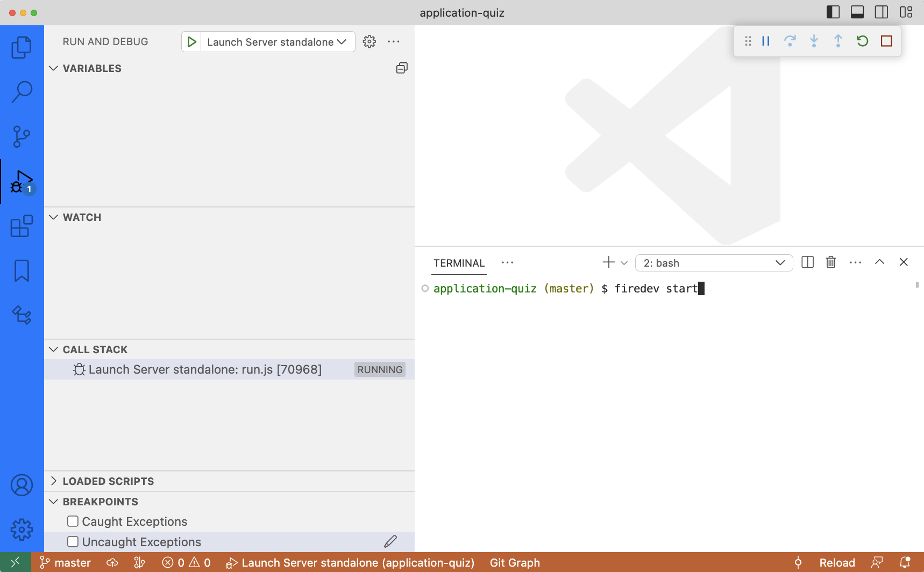Open the Explorer view in activity bar
The width and height of the screenshot is (924, 572).
(22, 47)
